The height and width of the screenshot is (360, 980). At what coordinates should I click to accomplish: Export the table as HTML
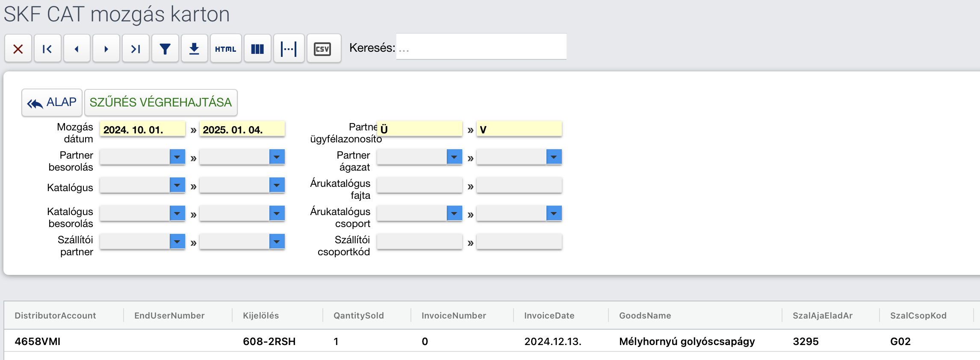coord(226,49)
